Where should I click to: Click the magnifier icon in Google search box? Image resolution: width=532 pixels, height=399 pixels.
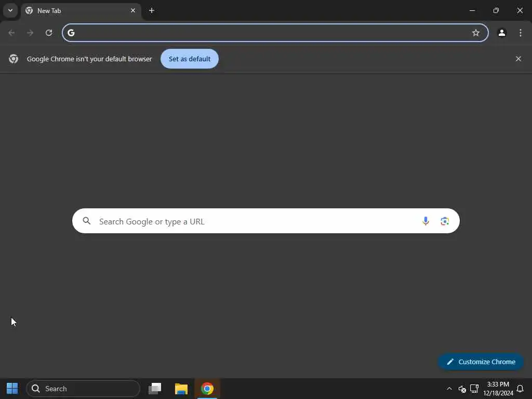tap(87, 221)
